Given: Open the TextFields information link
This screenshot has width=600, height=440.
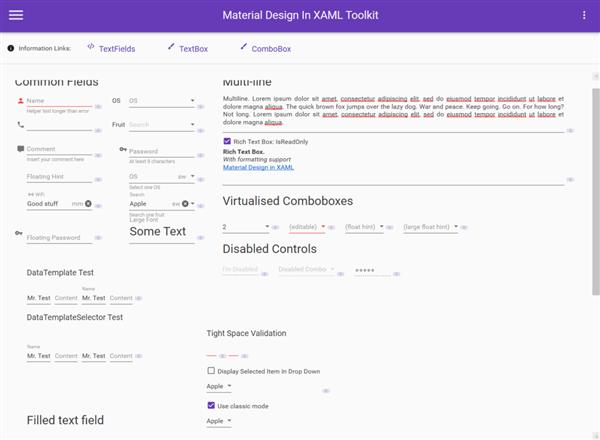Looking at the screenshot, I should (117, 49).
